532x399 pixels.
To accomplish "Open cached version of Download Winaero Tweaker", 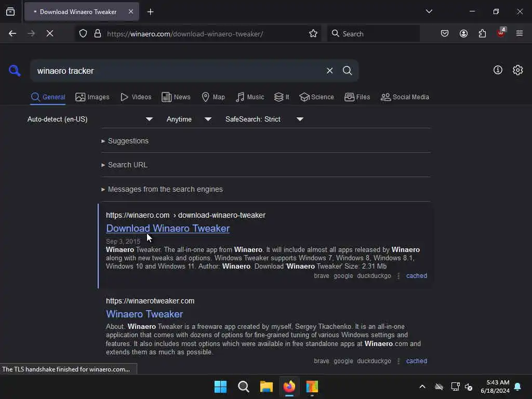I will click(x=417, y=276).
